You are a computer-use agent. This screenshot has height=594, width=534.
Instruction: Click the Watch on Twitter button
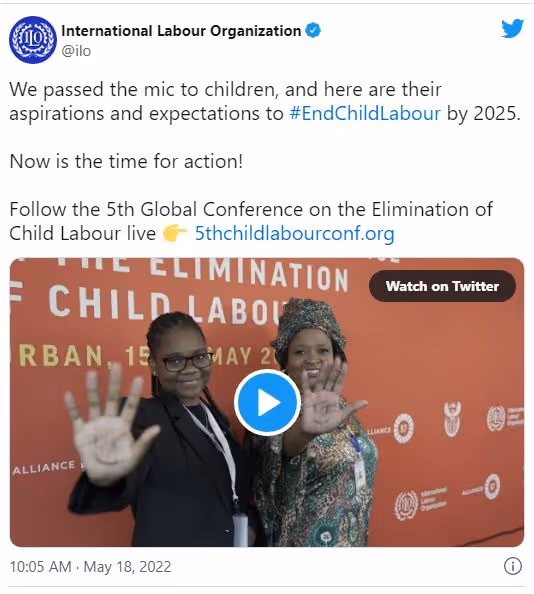coord(442,286)
